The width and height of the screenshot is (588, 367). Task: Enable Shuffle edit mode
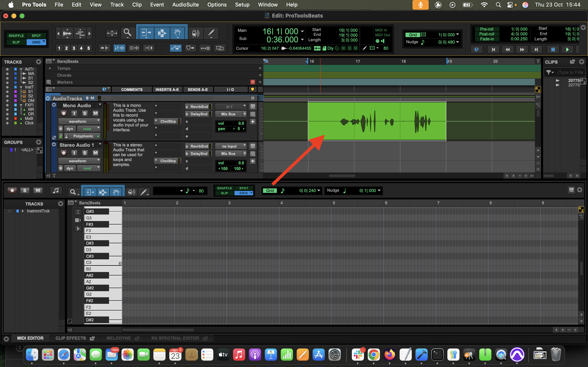16,35
